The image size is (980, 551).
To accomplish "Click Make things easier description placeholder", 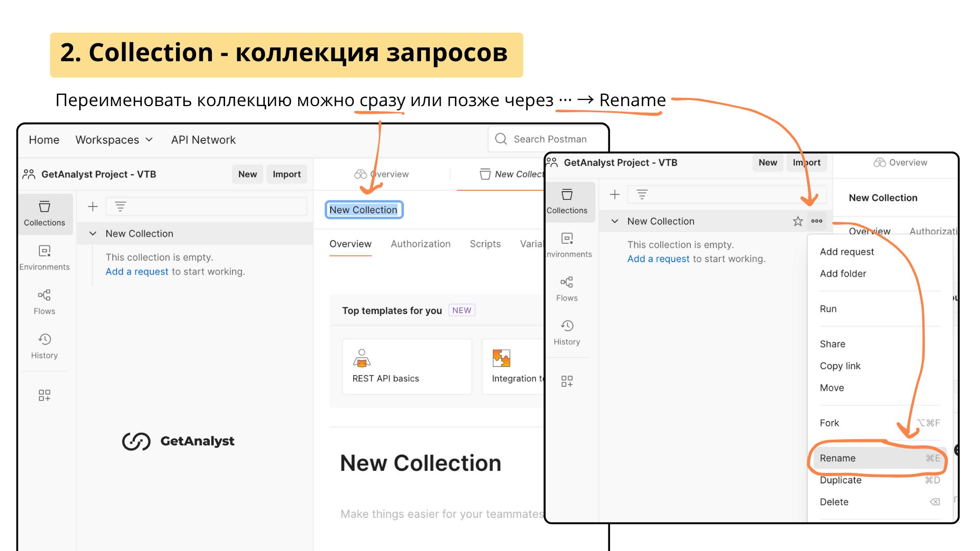I will click(442, 514).
